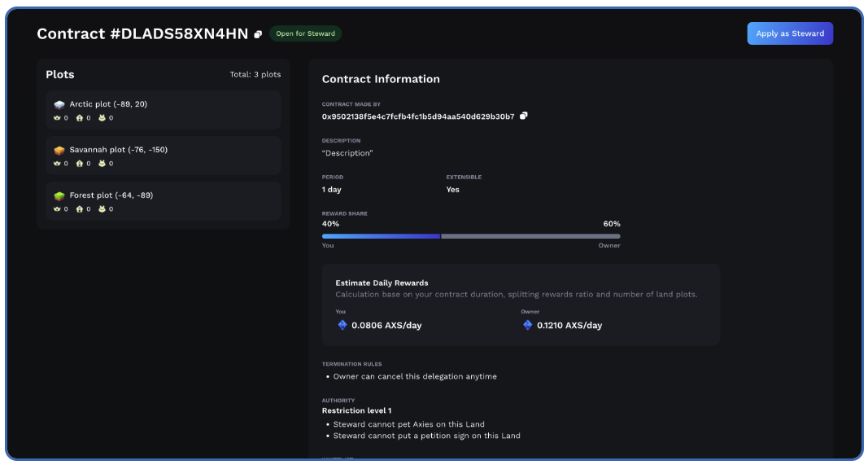Image resolution: width=868 pixels, height=465 pixels.
Task: Open the Arctic plot (-89, 20) card
Action: (163, 110)
